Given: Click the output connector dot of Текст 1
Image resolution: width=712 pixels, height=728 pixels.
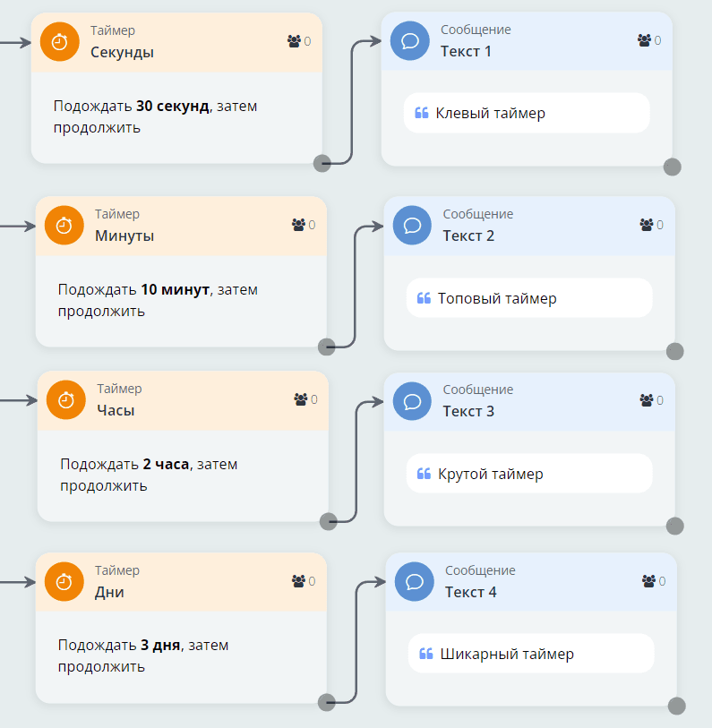Looking at the screenshot, I should 672,167.
